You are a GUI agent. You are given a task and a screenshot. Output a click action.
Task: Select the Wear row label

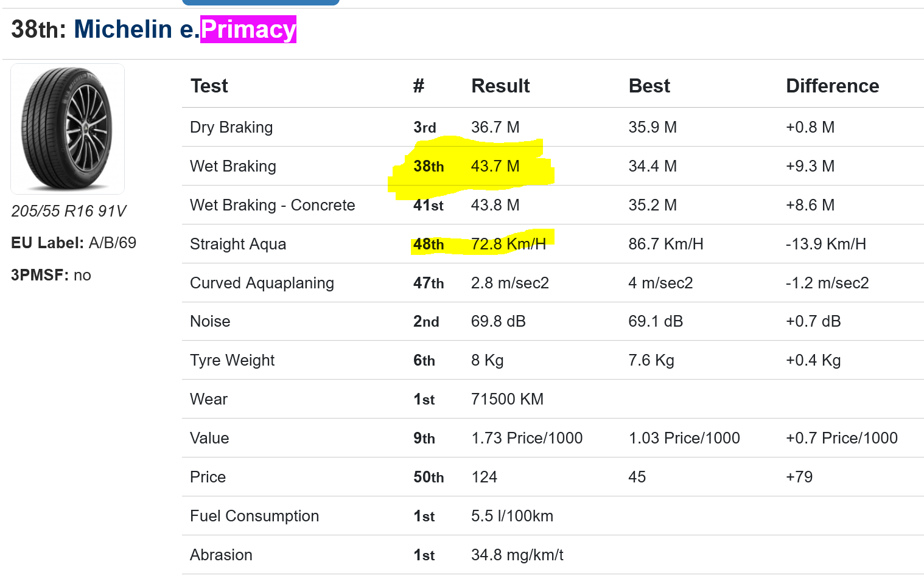pyautogui.click(x=209, y=399)
